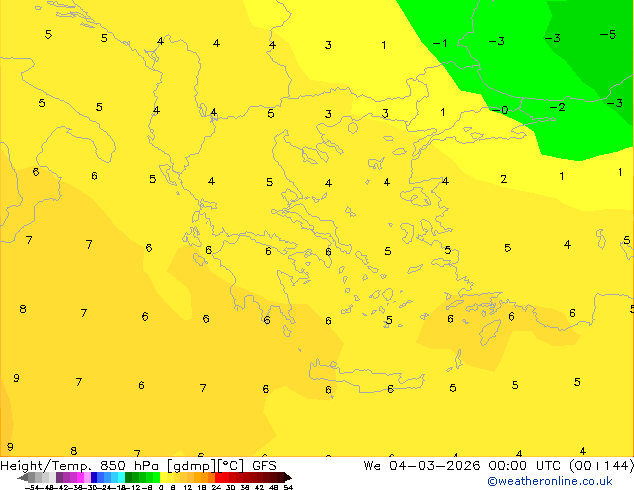Click the lone 2 temperature value east of Turkey coast
The image size is (634, 490).
(x=503, y=179)
